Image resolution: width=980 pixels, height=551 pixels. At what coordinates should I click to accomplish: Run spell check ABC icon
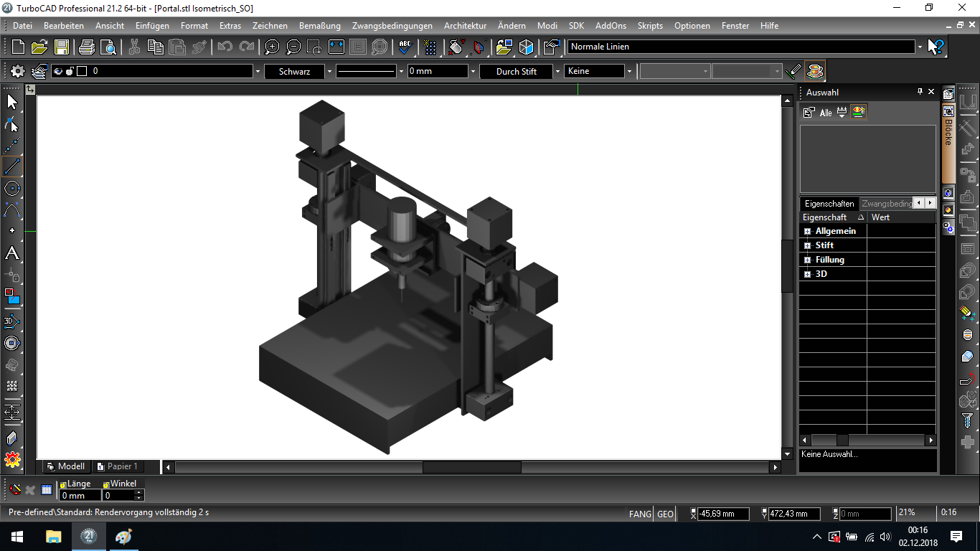pyautogui.click(x=405, y=47)
